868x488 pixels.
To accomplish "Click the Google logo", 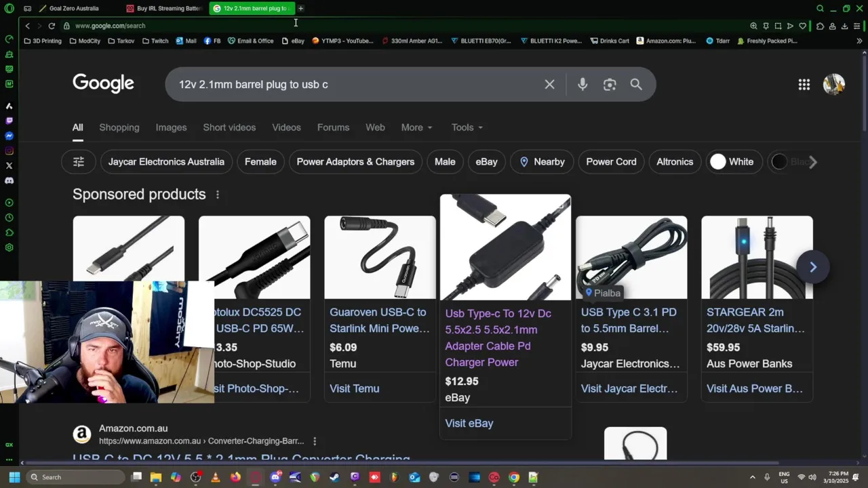I will click(x=103, y=84).
